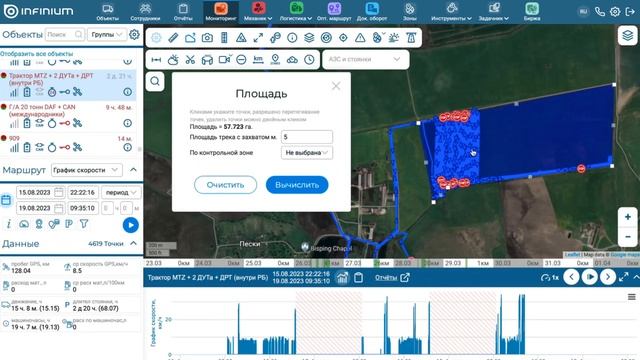Image resolution: width=640 pixels, height=360 pixels.
Task: Expand the Логистика menu
Action: pos(296,12)
